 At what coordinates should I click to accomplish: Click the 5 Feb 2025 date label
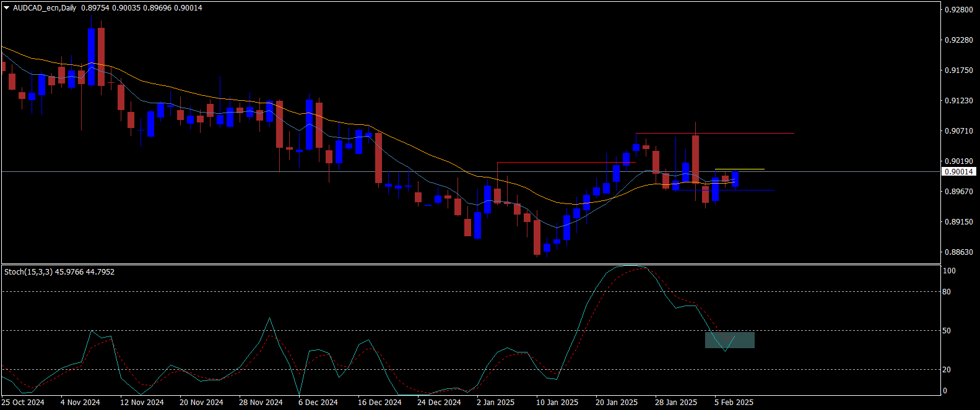tap(734, 403)
